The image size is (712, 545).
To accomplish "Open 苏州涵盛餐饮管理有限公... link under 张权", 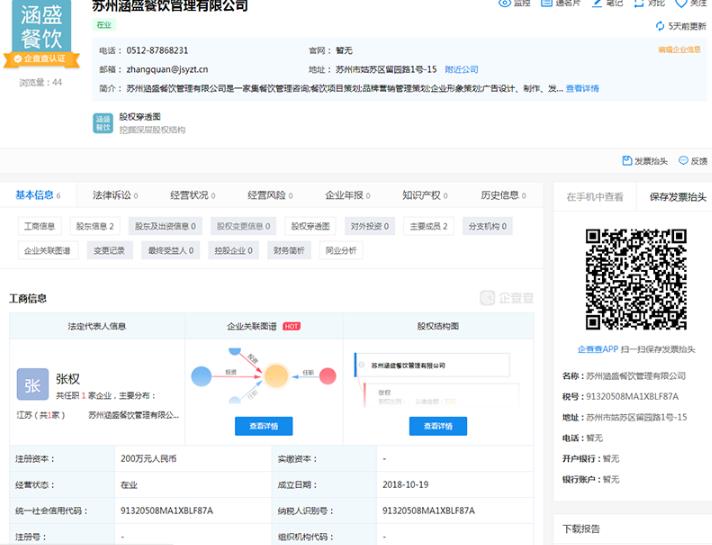I will click(x=134, y=415).
